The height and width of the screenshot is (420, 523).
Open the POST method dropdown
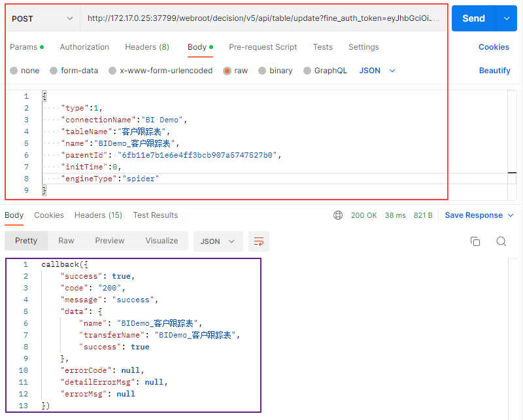click(42, 19)
